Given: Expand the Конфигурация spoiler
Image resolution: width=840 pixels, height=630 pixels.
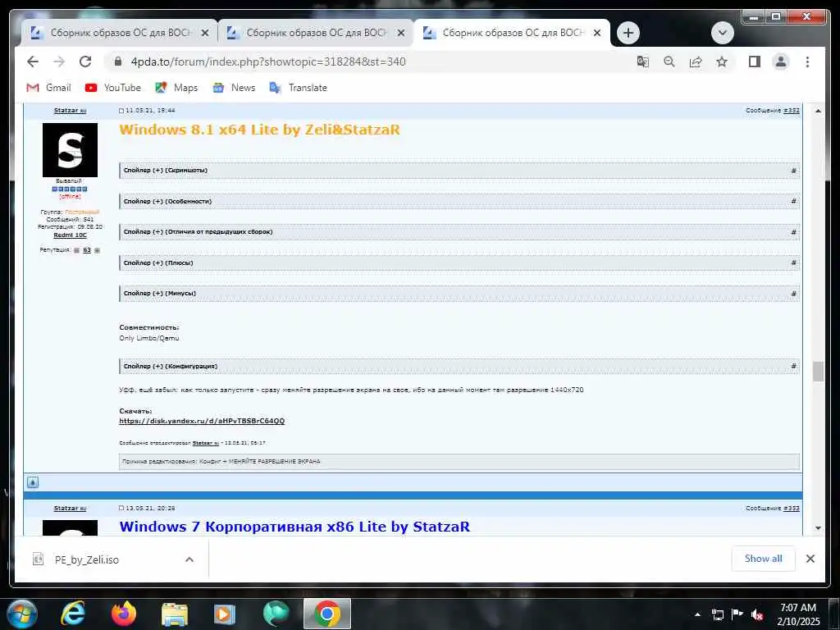Looking at the screenshot, I should (x=459, y=367).
